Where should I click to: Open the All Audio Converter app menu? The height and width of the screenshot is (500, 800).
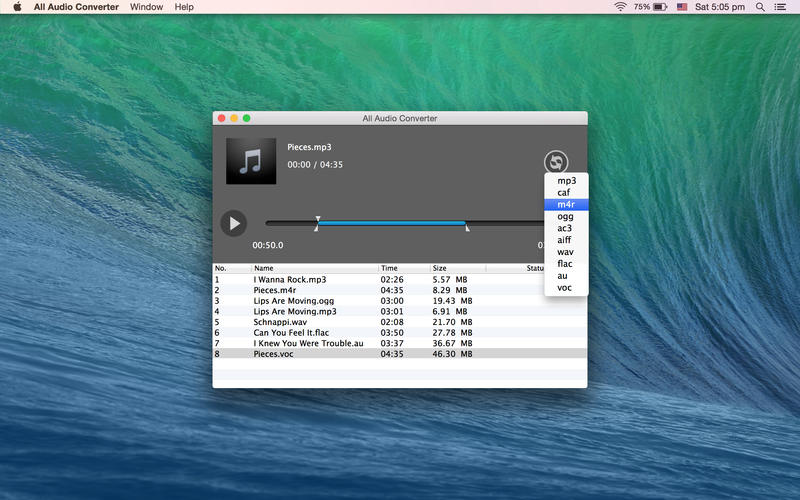point(76,7)
